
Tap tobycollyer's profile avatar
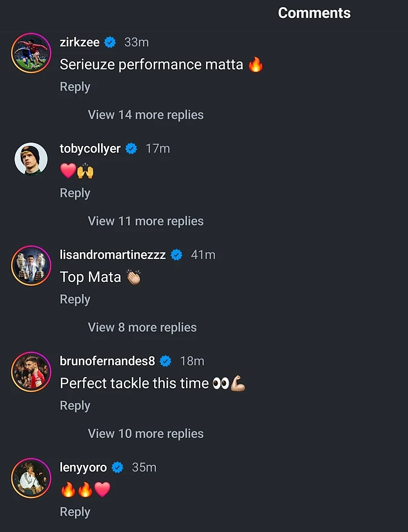pos(31,159)
